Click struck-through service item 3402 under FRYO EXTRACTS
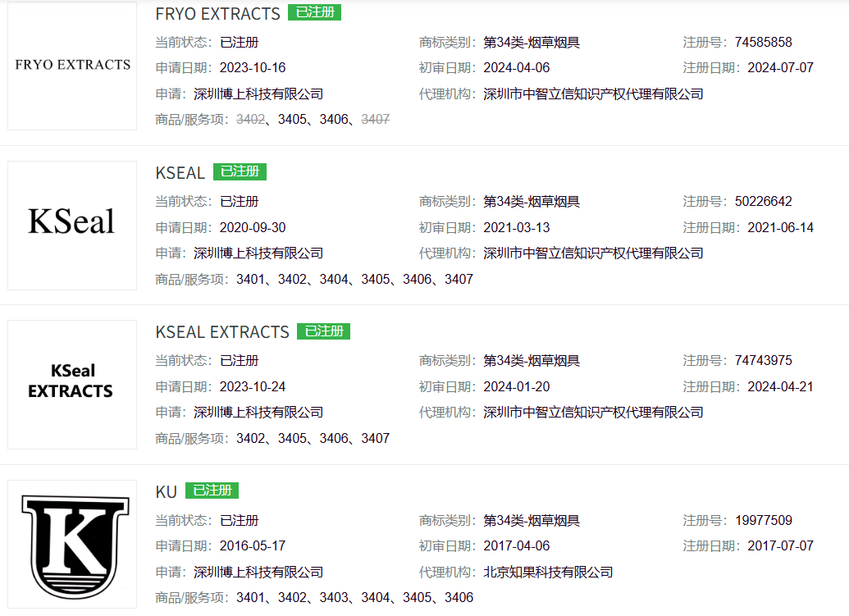The width and height of the screenshot is (849, 616). click(x=250, y=119)
